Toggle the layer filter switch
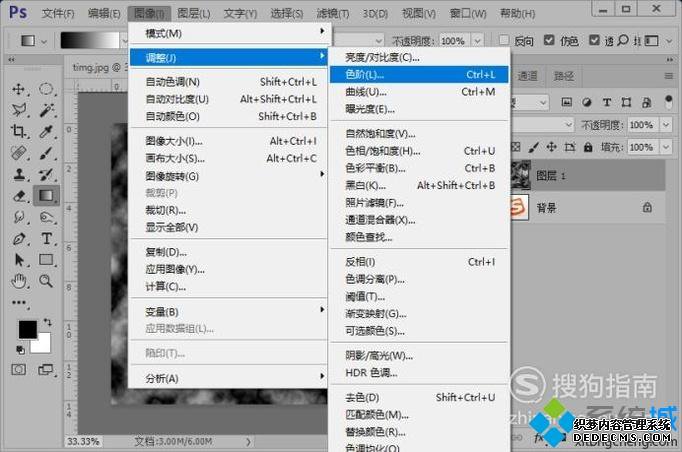Viewport: 682px width, 452px height. click(x=669, y=102)
